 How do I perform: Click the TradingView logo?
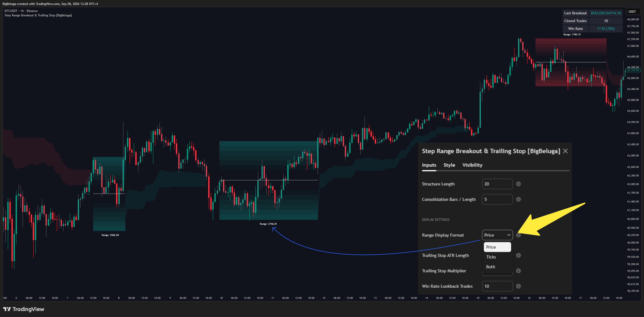(x=24, y=309)
